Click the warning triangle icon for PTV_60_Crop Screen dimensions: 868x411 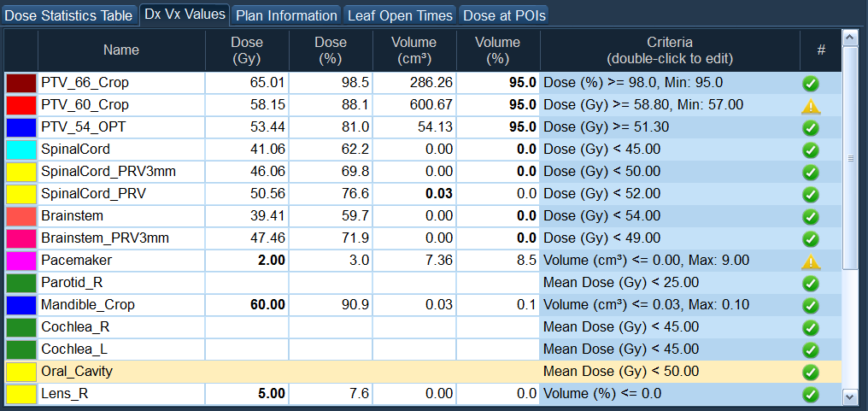pos(811,105)
